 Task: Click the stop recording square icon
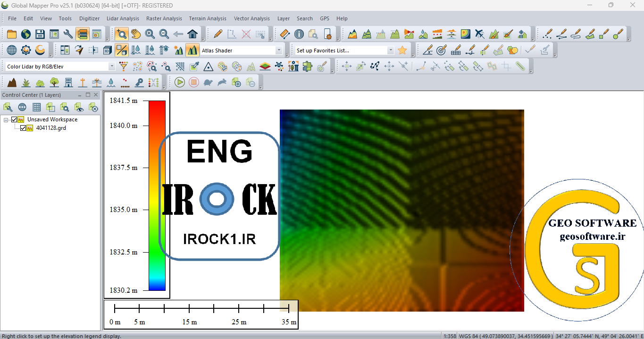(x=194, y=82)
